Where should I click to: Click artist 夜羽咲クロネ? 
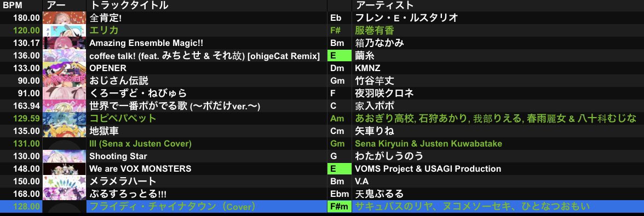point(384,93)
